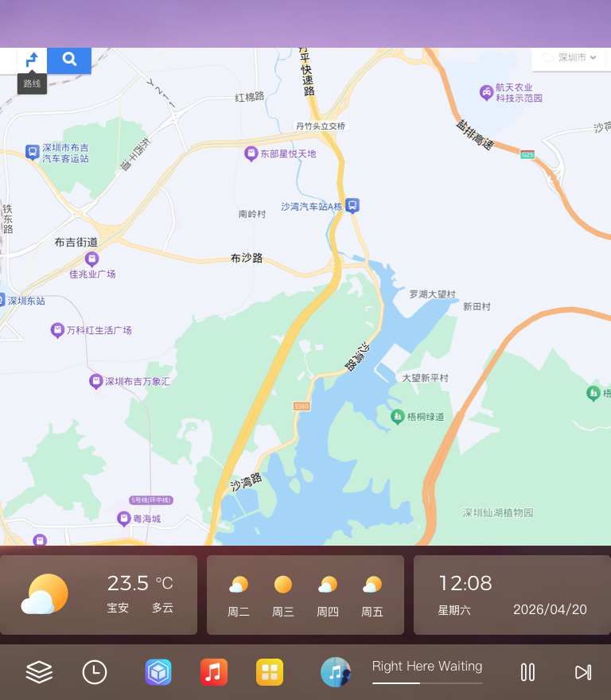
Task: Seek within the song progress bar
Action: point(427,683)
